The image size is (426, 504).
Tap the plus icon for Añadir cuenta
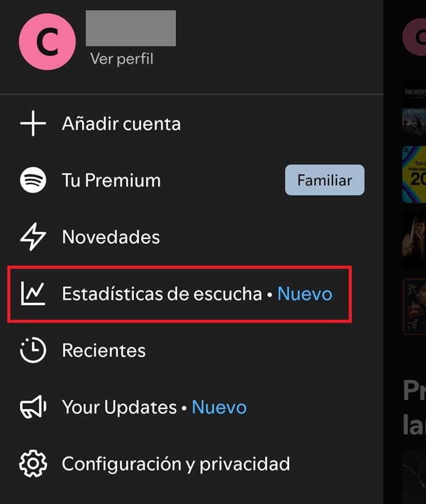(33, 123)
